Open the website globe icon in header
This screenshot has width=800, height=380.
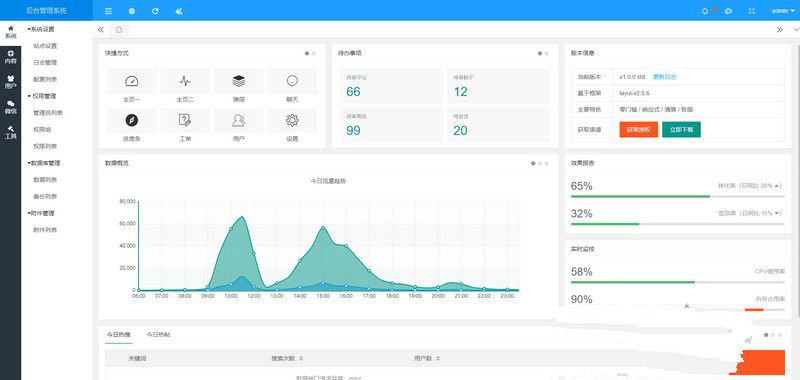click(132, 11)
